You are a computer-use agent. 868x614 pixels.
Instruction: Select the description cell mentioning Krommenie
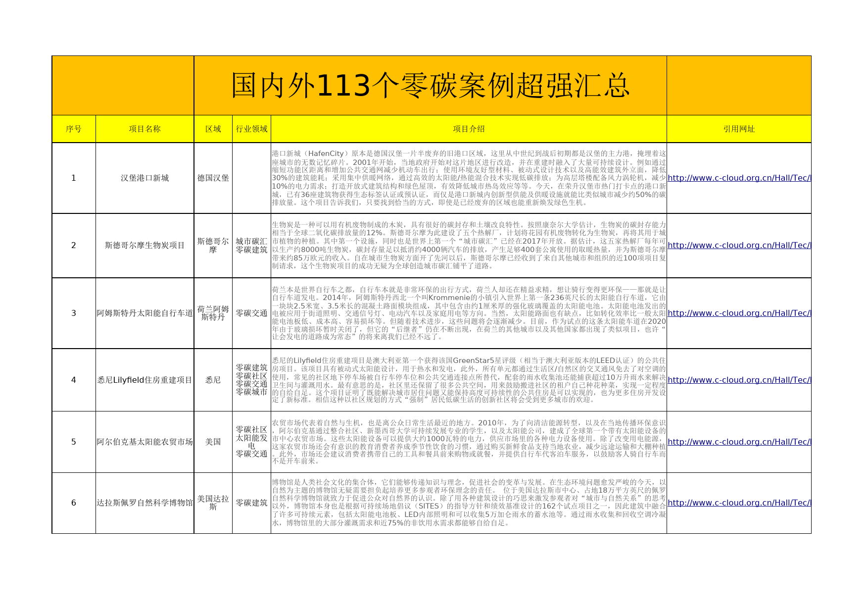[x=469, y=313]
